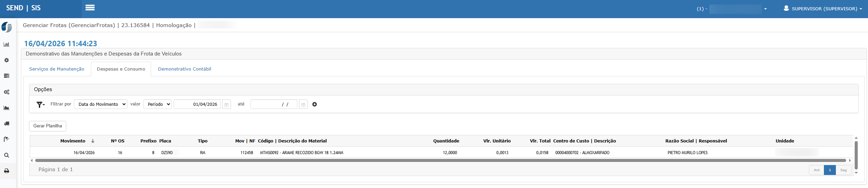Click the plus circle add-filter icon

coord(314,104)
